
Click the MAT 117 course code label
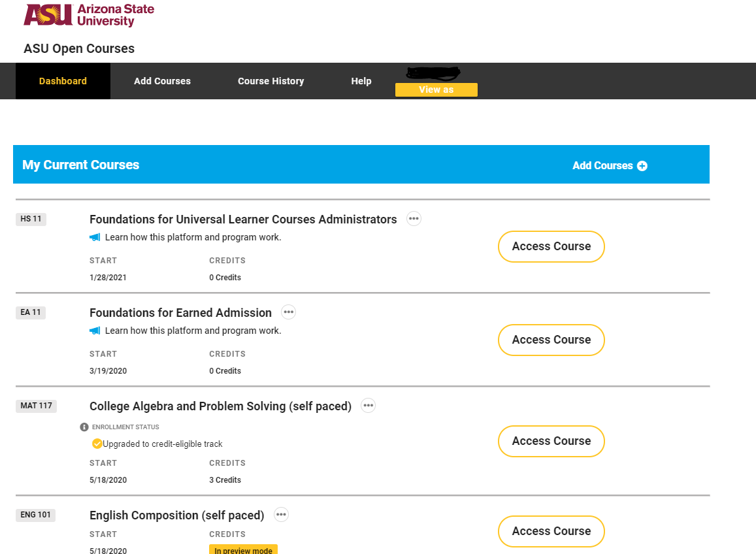coord(37,406)
